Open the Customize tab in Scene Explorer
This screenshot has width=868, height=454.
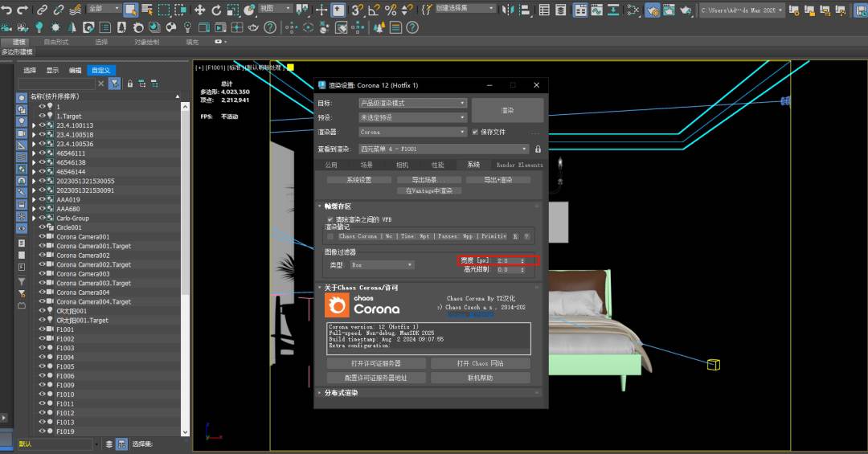click(100, 71)
